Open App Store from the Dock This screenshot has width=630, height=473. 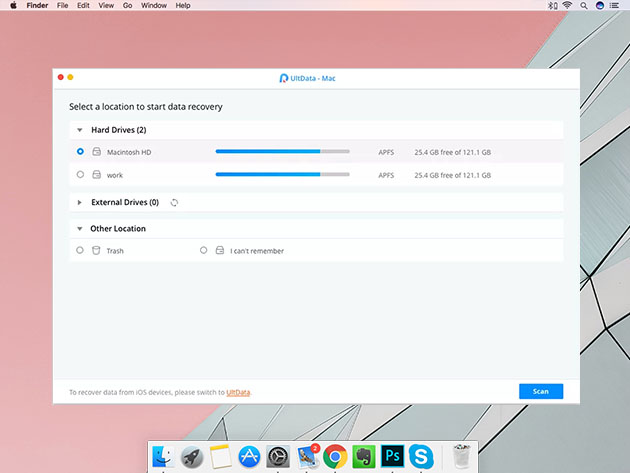coord(249,457)
